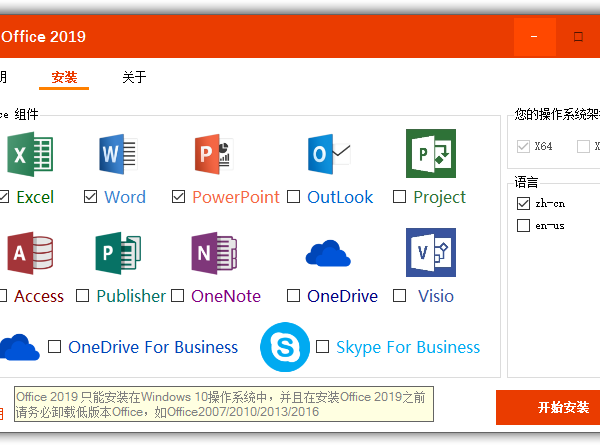Click the Excel application icon
This screenshot has height=447, width=600.
coord(30,155)
